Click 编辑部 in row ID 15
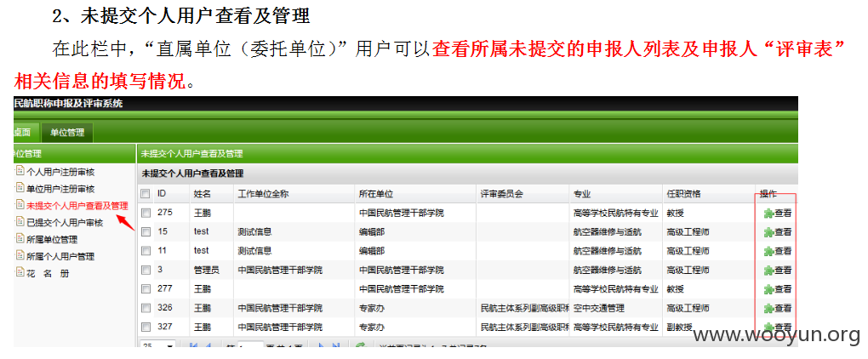This screenshot has height=359, width=868. (x=372, y=231)
